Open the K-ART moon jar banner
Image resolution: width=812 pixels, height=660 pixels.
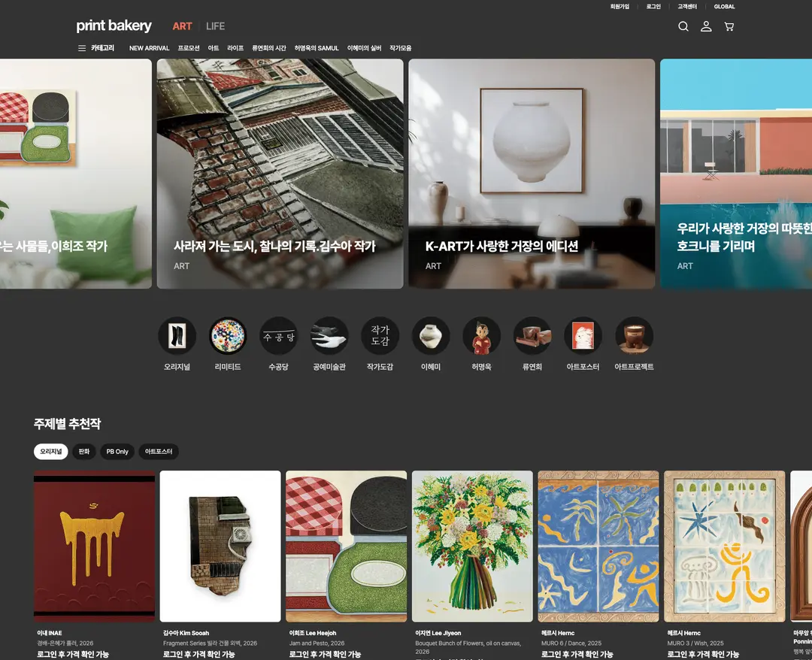pyautogui.click(x=532, y=174)
